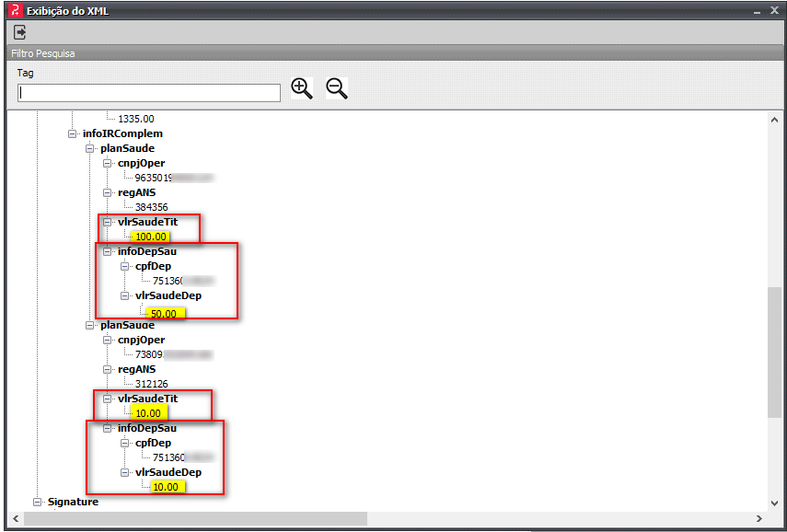Close the Exibição do XML window
This screenshot has width=787, height=532.
773,10
